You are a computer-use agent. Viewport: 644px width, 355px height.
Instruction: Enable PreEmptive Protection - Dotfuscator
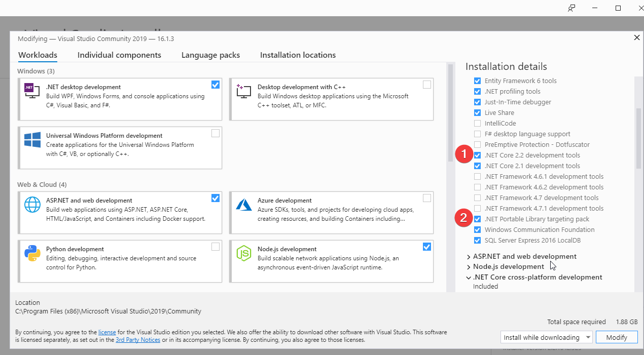477,144
